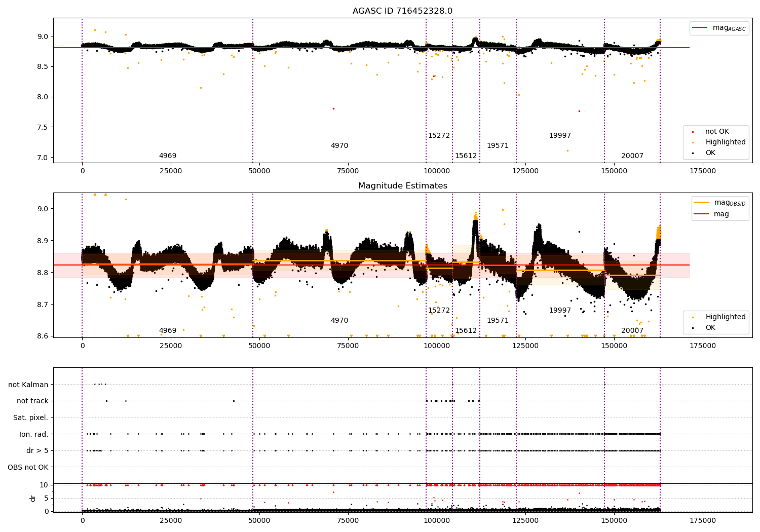Click the 'dr > 5' row label
Image resolution: width=760 pixels, height=532 pixels.
[x=37, y=450]
